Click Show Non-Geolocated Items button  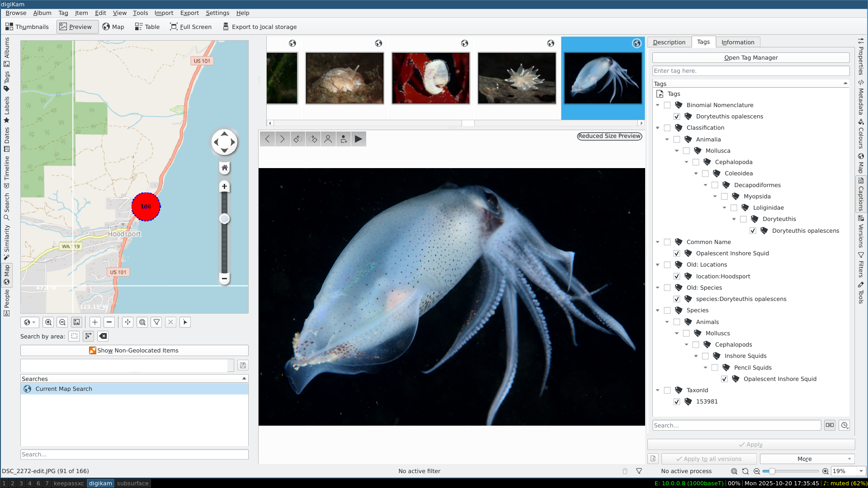[134, 351]
